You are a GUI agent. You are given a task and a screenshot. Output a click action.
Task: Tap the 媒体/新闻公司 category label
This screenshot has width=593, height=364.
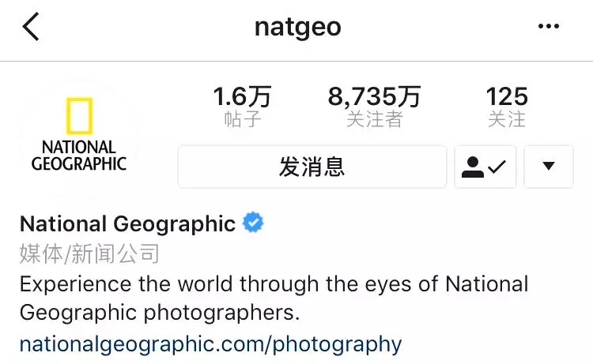89,253
